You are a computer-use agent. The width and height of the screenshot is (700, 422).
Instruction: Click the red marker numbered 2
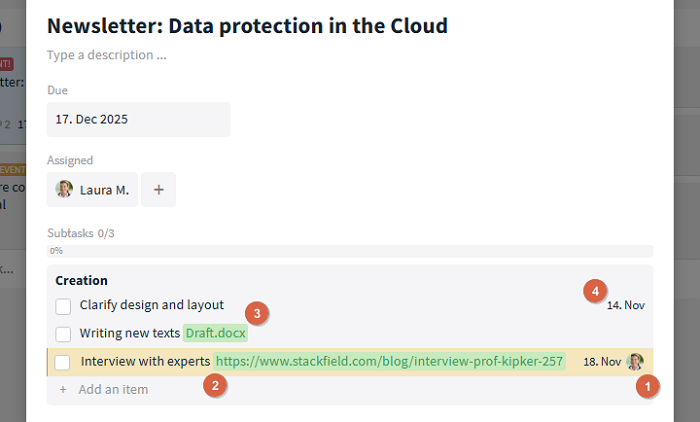tap(213, 385)
